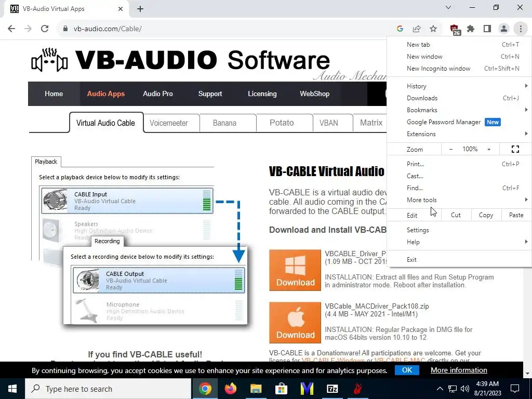Reload the page with refresh icon
The width and height of the screenshot is (532, 399).
(45, 29)
